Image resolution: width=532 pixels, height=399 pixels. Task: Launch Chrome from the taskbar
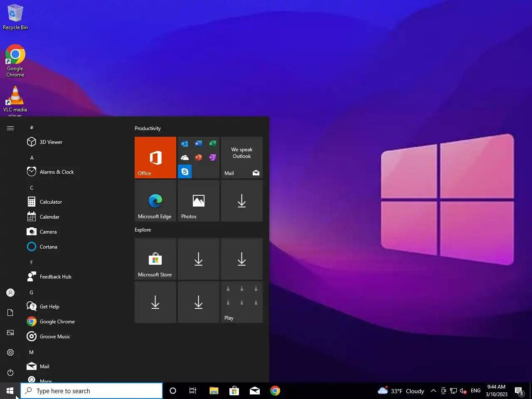(275, 391)
